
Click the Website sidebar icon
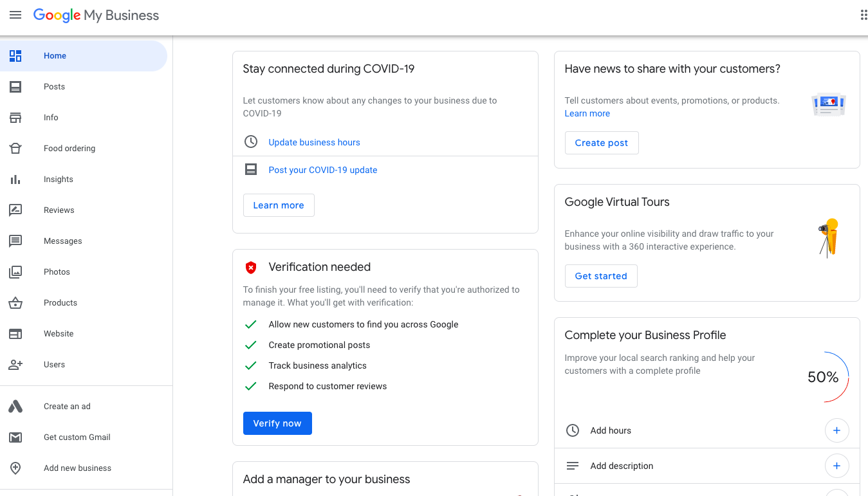point(15,334)
